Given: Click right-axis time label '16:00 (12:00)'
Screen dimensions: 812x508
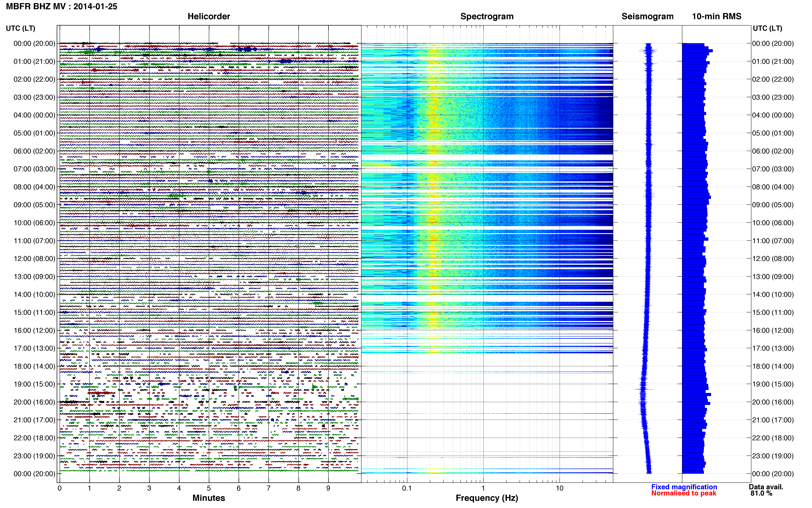Looking at the screenshot, I should [x=773, y=330].
